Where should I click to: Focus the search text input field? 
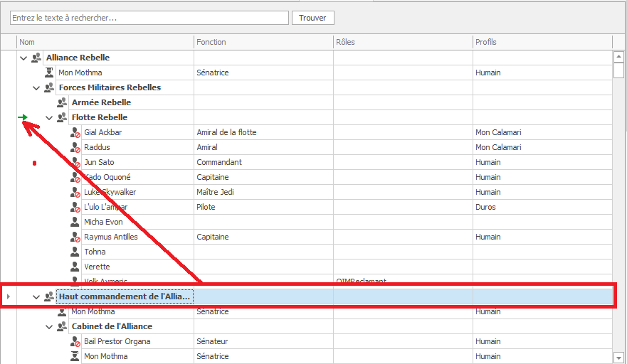(149, 18)
